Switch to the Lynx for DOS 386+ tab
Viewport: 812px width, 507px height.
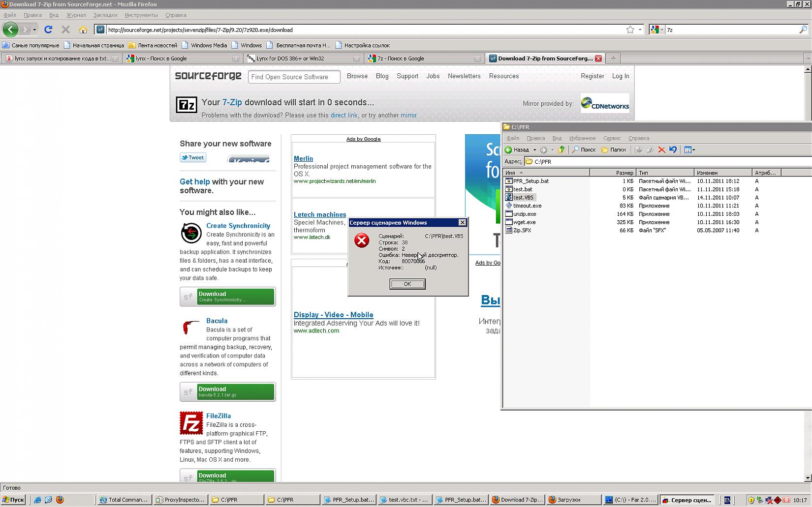pos(303,59)
